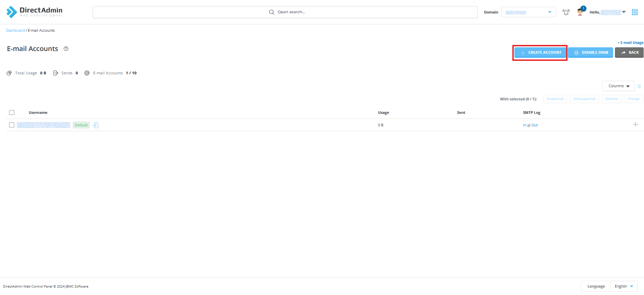This screenshot has width=644, height=295.
Task: Open the E-mail Usage link
Action: click(631, 43)
